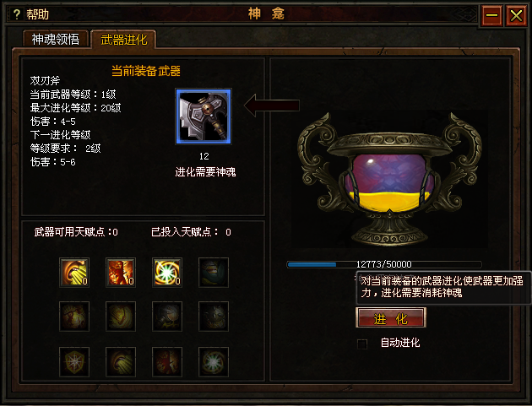Click the locked fourth talent icon in the top row
532x406 pixels.
pyautogui.click(x=214, y=273)
